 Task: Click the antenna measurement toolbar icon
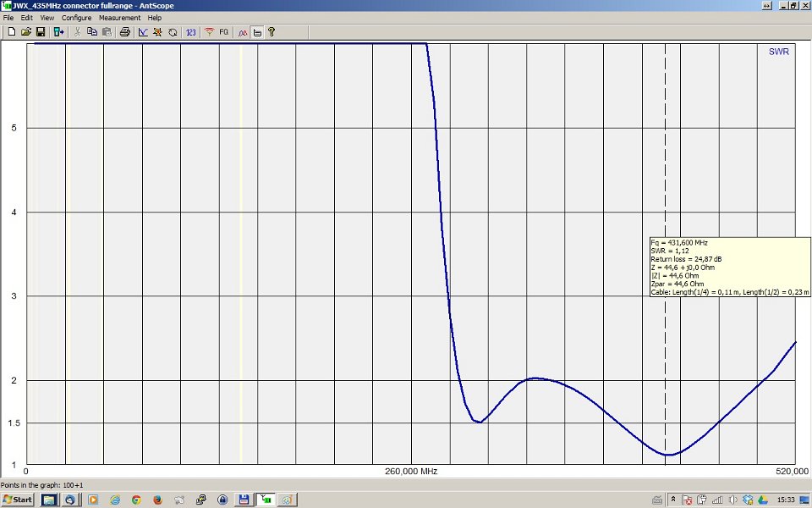click(x=209, y=32)
